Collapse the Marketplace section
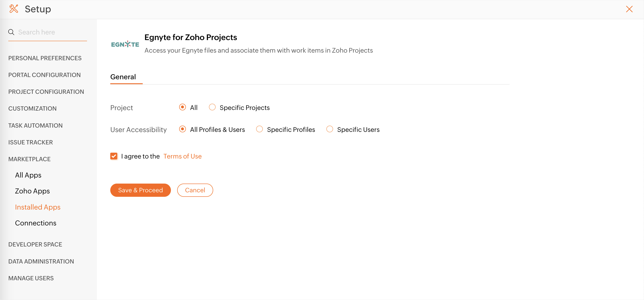Image resolution: width=644 pixels, height=300 pixels. [30, 159]
